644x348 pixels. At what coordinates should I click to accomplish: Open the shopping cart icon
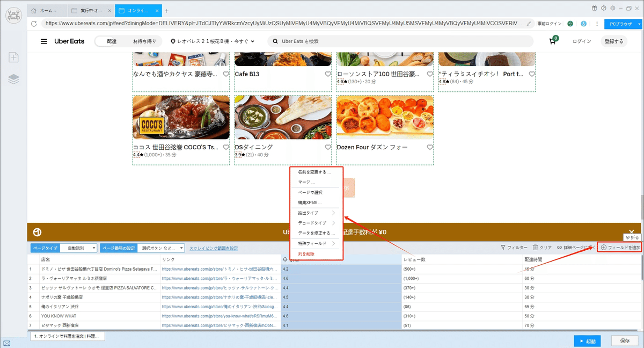[x=552, y=41]
